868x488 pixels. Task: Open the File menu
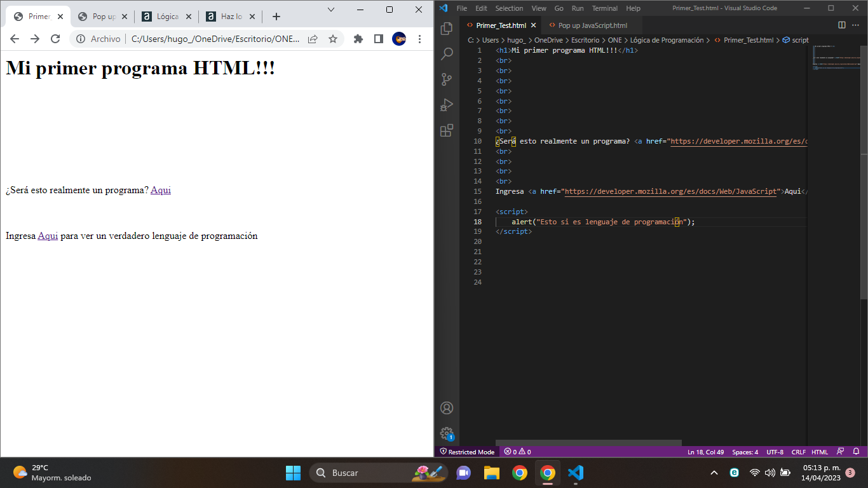pyautogui.click(x=462, y=8)
